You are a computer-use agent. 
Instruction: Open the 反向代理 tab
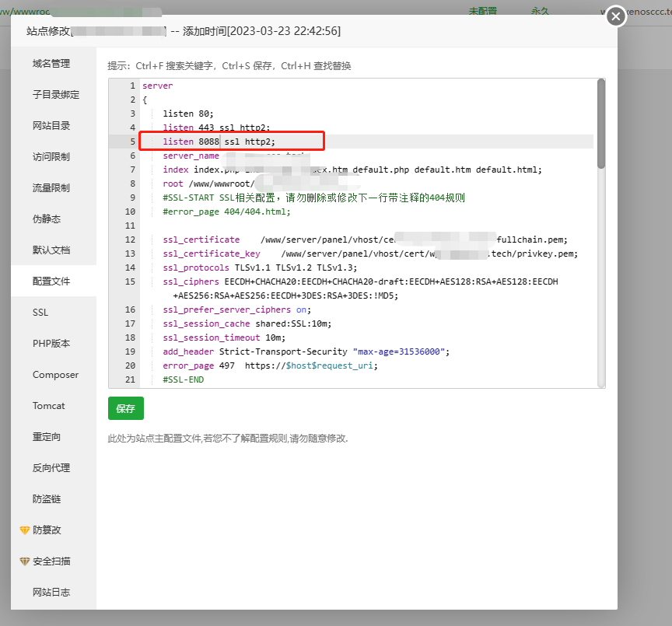click(x=51, y=468)
